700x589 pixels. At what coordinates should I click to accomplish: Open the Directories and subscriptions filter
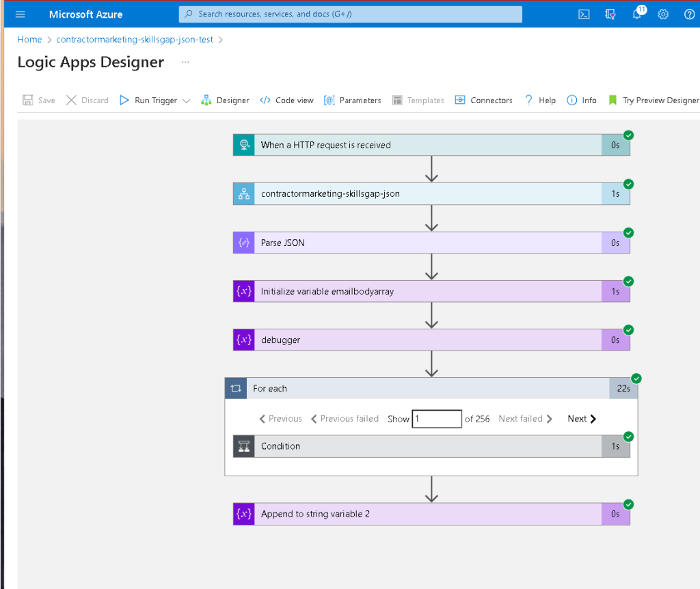tap(610, 14)
